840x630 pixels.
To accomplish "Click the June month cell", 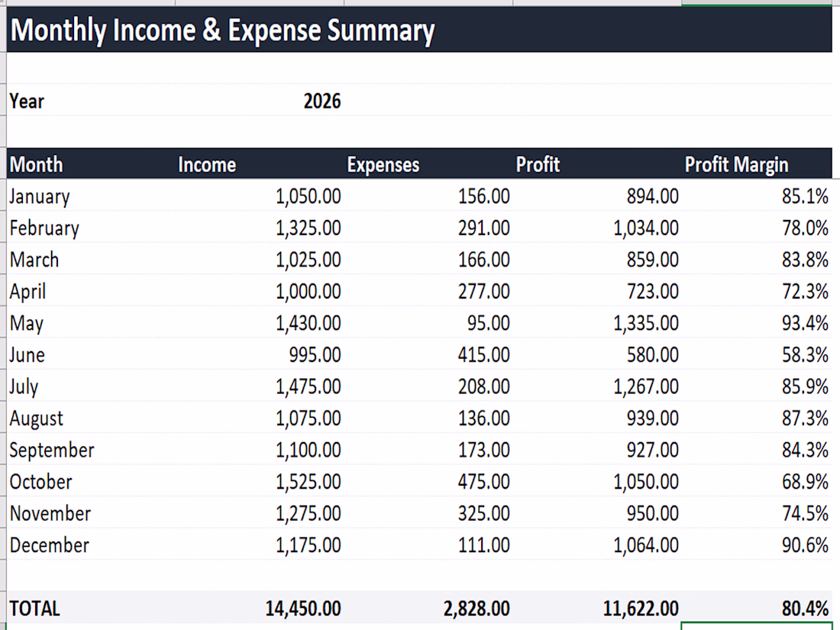I will click(27, 354).
